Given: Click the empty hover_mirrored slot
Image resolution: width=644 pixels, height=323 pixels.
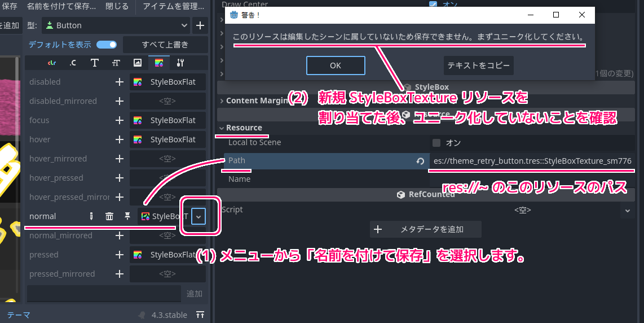Looking at the screenshot, I should (x=167, y=159).
